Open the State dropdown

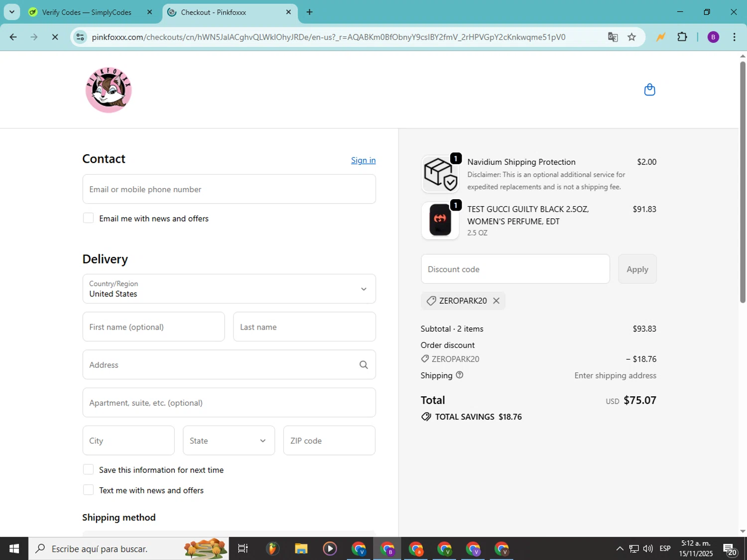point(229,441)
